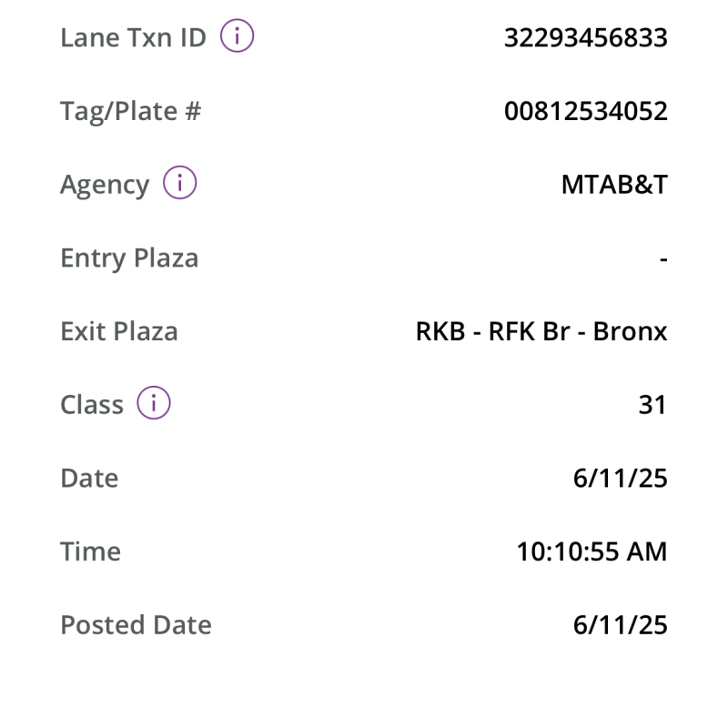The width and height of the screenshot is (728, 728).
Task: Click the Agency label text
Action: (x=105, y=186)
